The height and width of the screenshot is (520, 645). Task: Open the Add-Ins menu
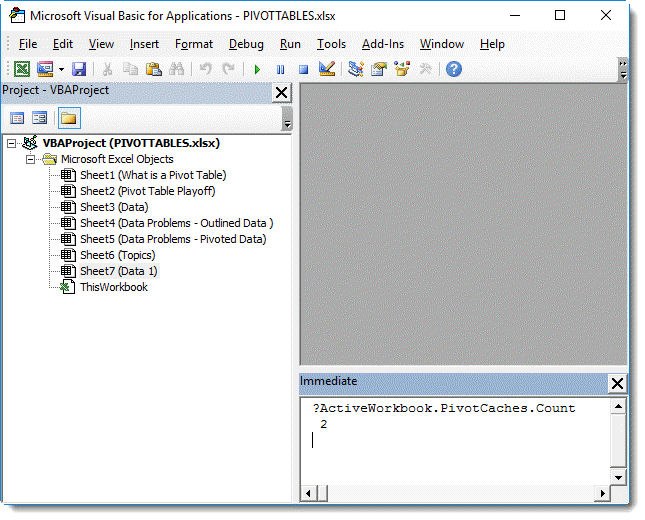coord(382,44)
